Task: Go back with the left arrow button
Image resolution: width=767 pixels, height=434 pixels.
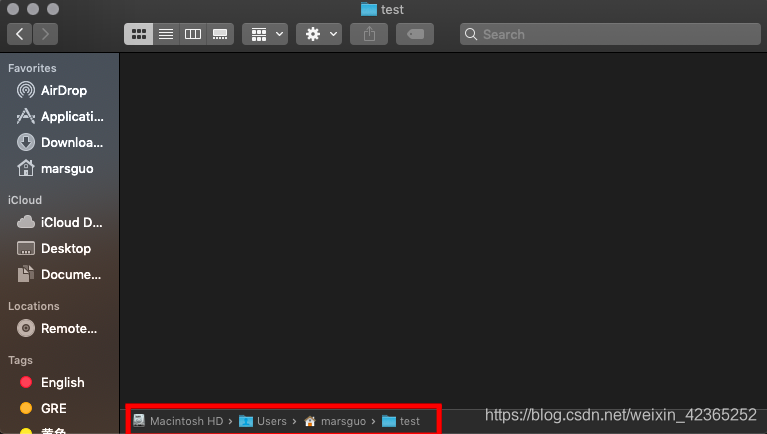Action: click(20, 34)
